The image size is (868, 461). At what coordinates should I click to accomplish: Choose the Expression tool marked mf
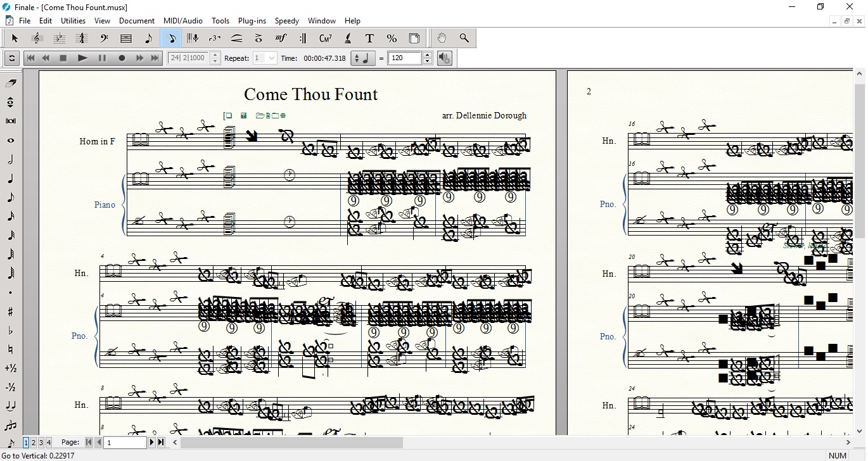point(281,39)
